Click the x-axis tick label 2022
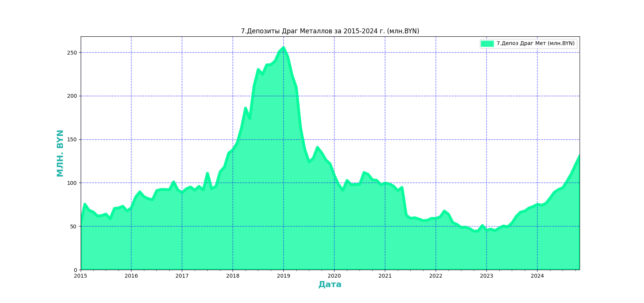 [436, 276]
